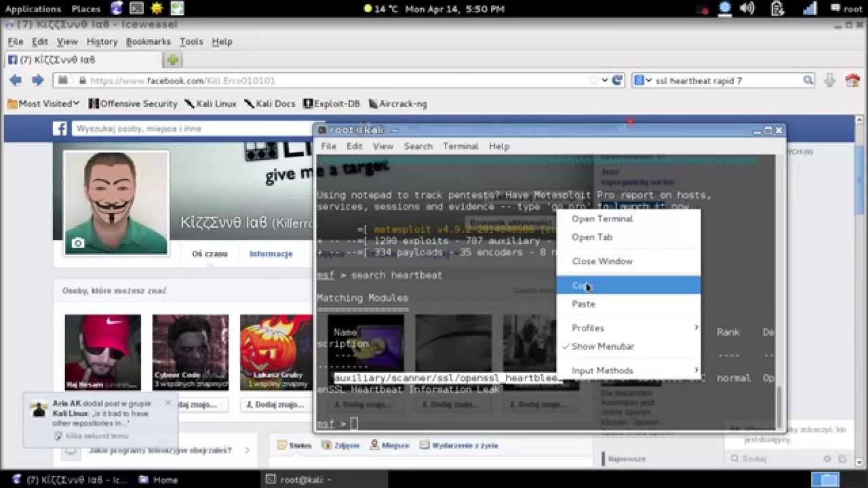Open the URL bar history dropdown
This screenshot has width=868, height=488.
click(x=604, y=81)
